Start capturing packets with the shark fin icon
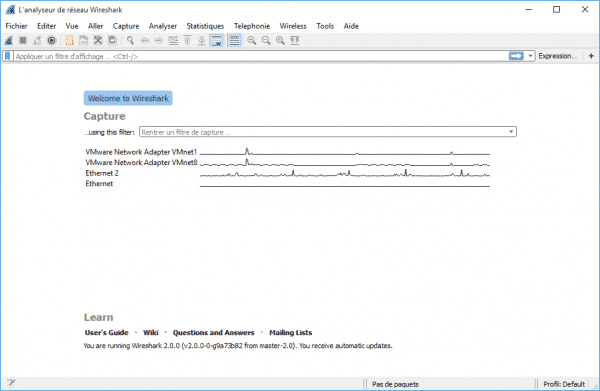 [x=9, y=41]
